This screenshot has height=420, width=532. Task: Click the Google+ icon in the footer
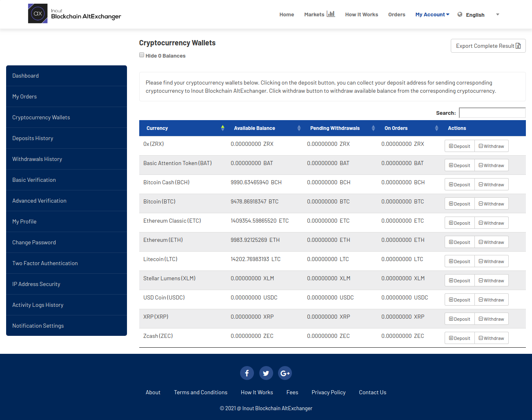pos(285,373)
